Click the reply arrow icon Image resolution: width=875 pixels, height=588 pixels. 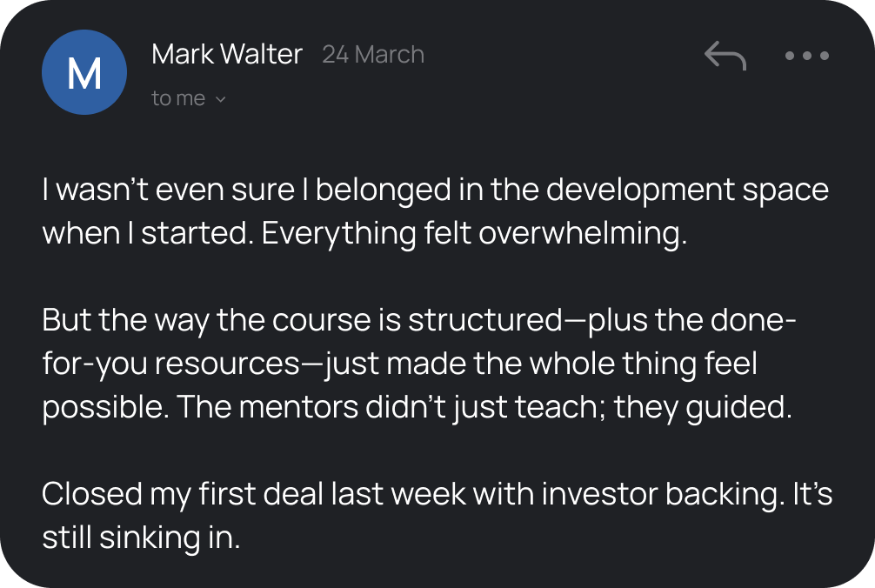pyautogui.click(x=725, y=57)
